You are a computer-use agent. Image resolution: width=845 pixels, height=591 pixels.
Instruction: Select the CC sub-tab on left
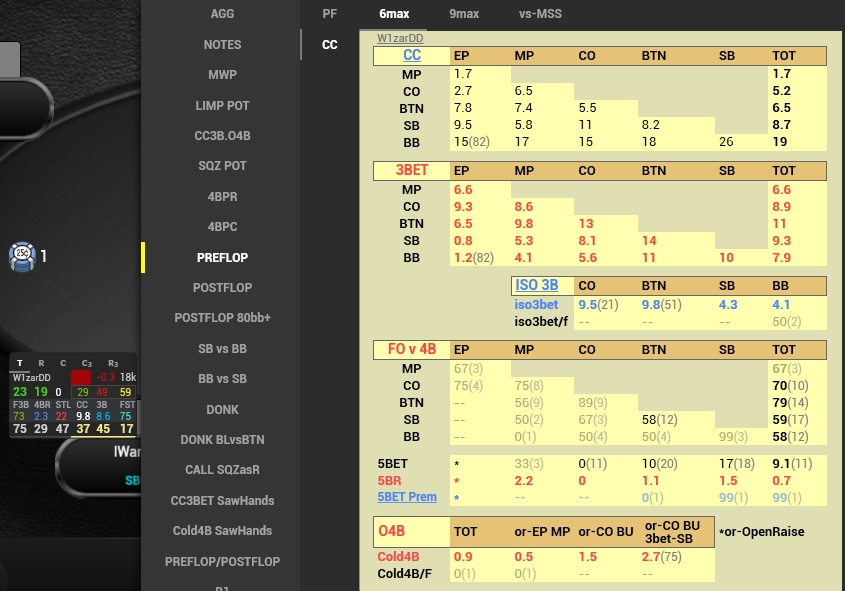pos(329,45)
